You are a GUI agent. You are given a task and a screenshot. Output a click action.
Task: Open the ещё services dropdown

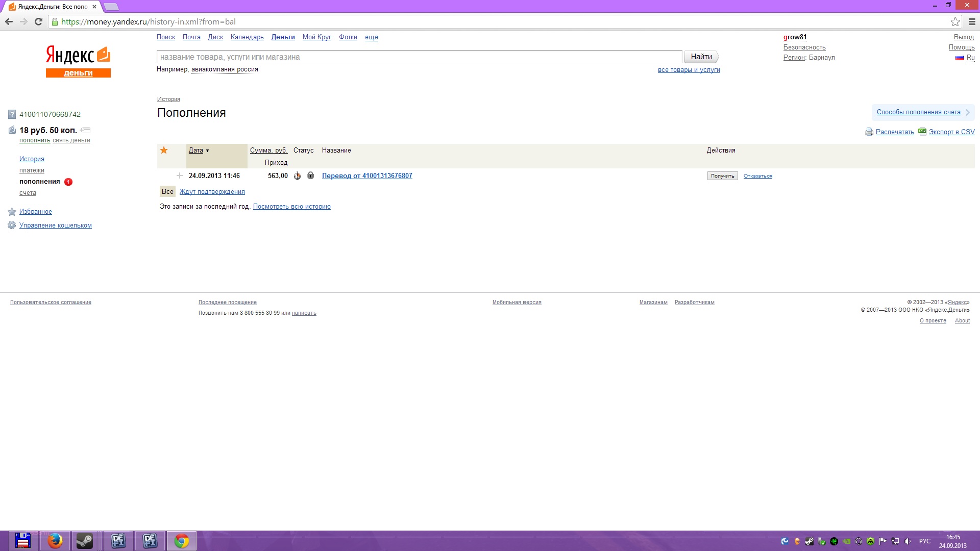371,37
